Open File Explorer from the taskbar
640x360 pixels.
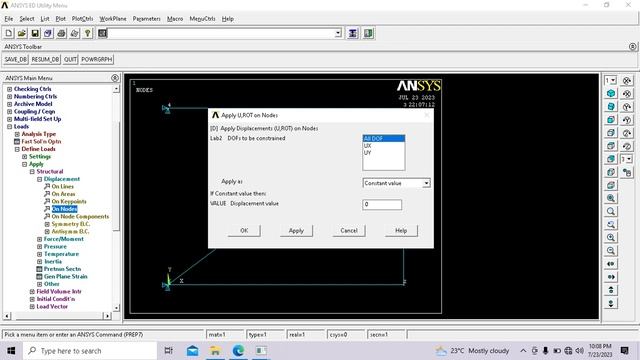(215, 350)
